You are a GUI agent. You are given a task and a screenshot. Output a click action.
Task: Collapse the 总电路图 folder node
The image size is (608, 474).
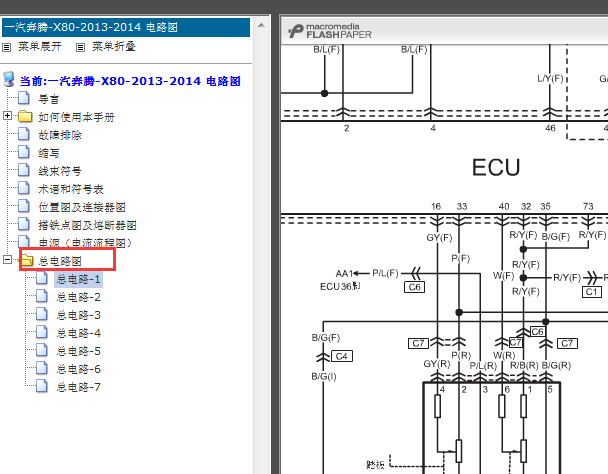[x=7, y=259]
